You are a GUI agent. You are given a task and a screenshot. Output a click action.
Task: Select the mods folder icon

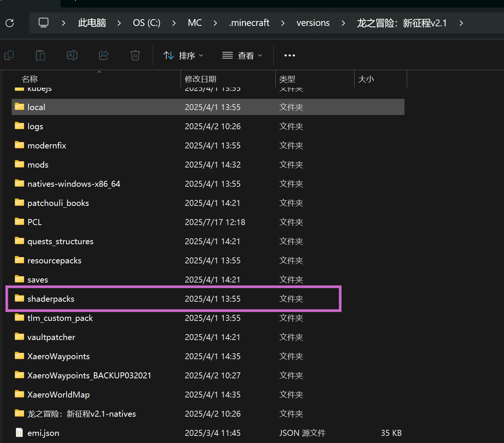[x=20, y=164]
